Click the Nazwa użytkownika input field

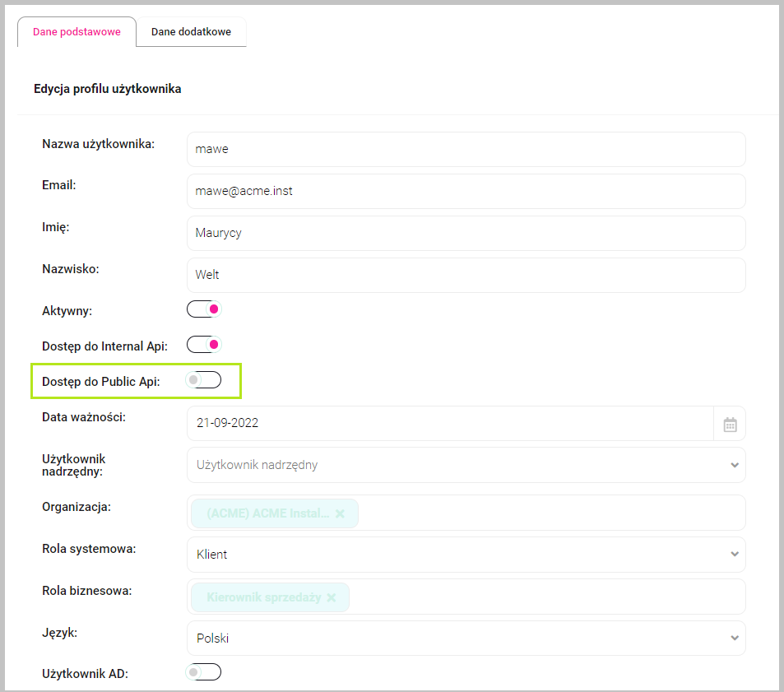[466, 150]
